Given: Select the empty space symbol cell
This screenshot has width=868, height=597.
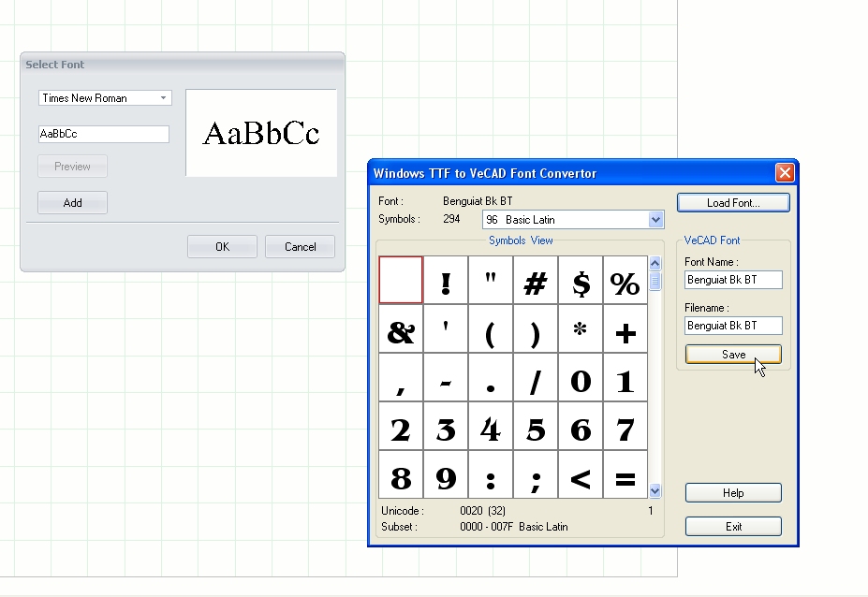Looking at the screenshot, I should click(x=401, y=280).
